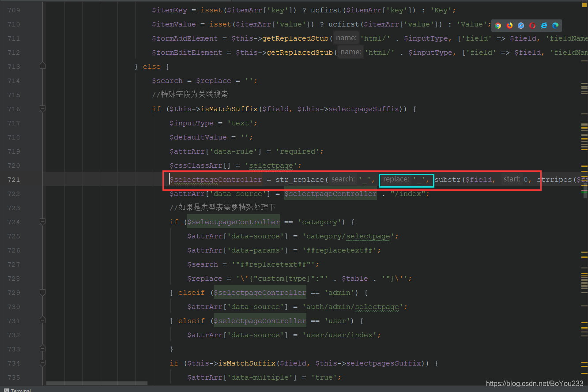The image size is (588, 392).
Task: Open the file in Chrome
Action: tap(498, 26)
